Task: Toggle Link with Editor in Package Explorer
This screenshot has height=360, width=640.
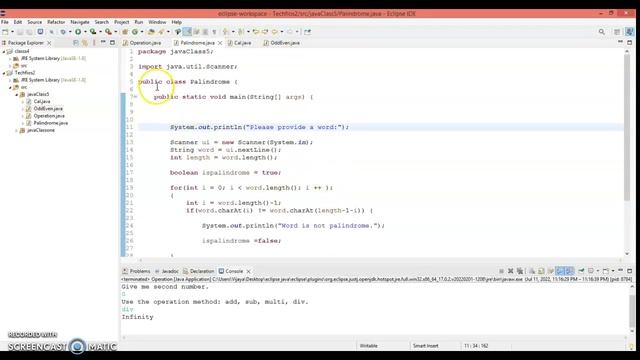Action: [x=84, y=42]
